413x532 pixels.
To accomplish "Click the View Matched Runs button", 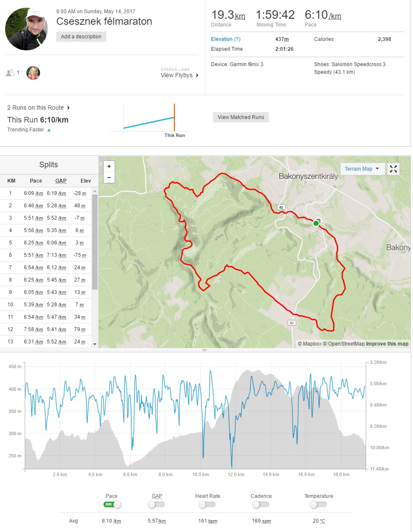I will click(x=241, y=117).
